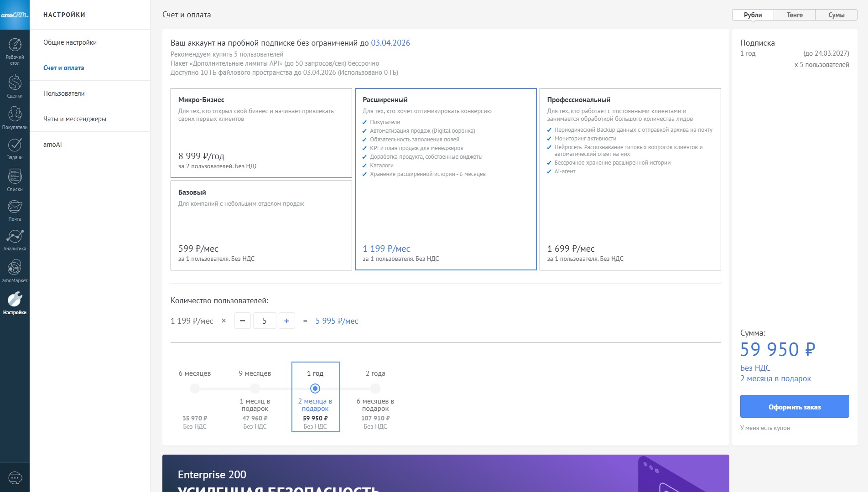Screen dimensions: 868x492
Task: Select the 9 месяцев subscription period
Action: (255, 388)
